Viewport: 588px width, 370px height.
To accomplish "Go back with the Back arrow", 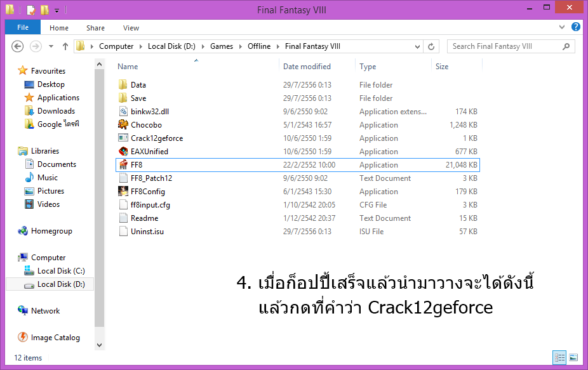I will click(x=18, y=46).
